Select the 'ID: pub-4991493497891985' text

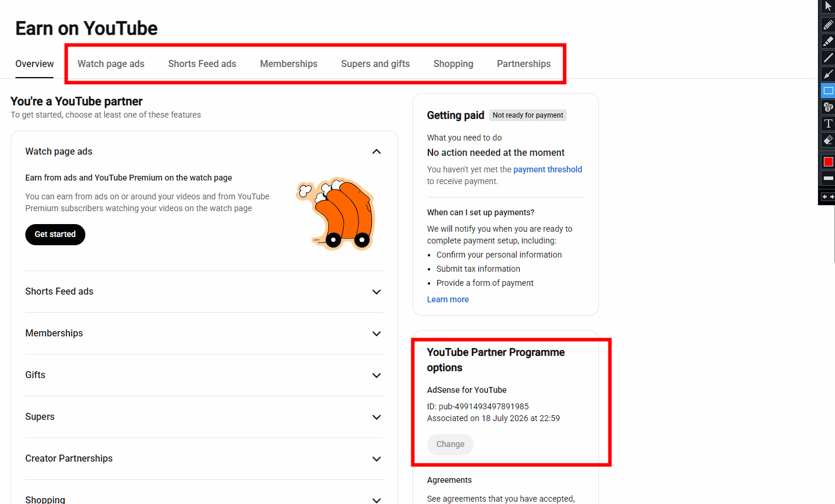478,406
